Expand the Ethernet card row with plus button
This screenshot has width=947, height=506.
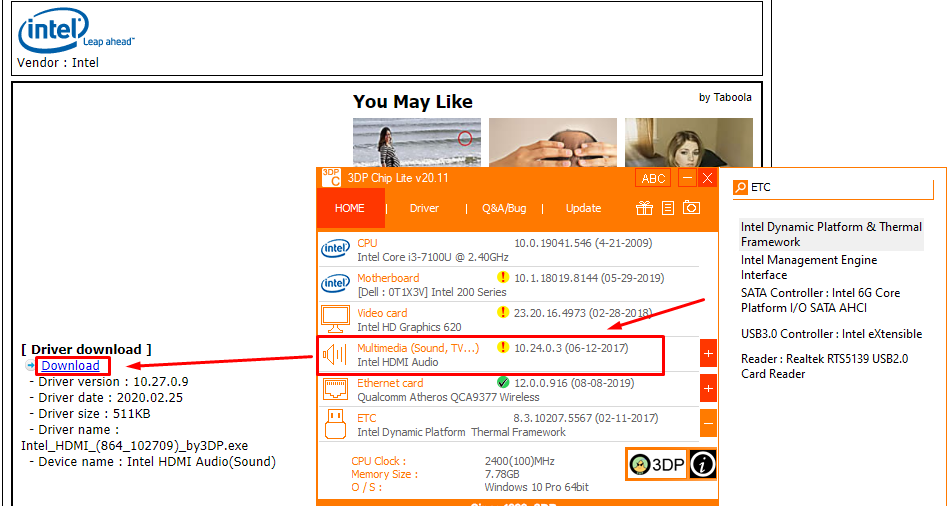708,388
